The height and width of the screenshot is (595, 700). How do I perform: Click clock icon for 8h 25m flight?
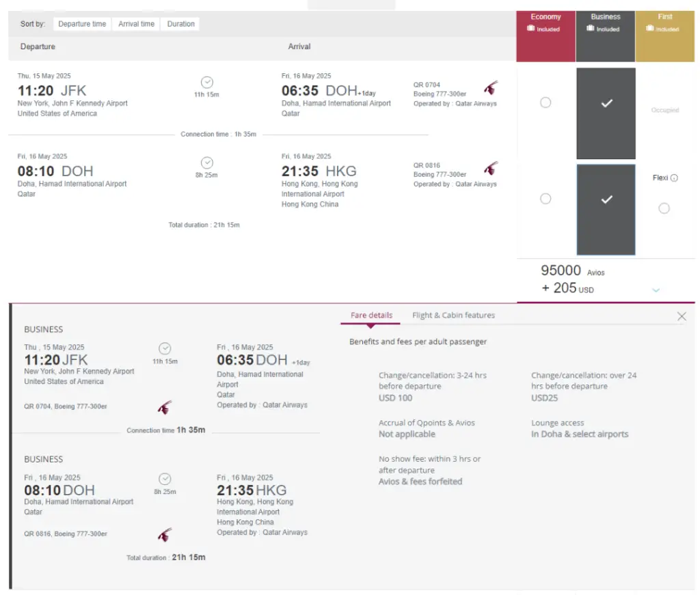point(206,163)
